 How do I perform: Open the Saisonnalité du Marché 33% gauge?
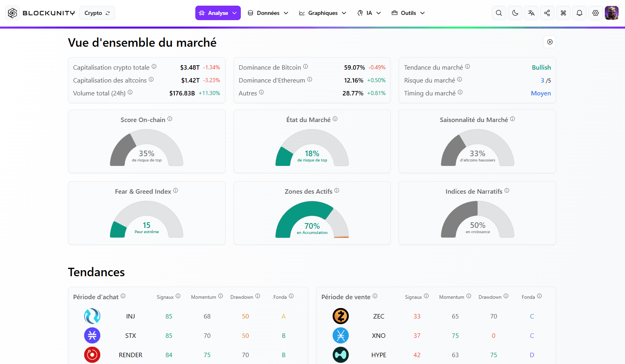[478, 148]
